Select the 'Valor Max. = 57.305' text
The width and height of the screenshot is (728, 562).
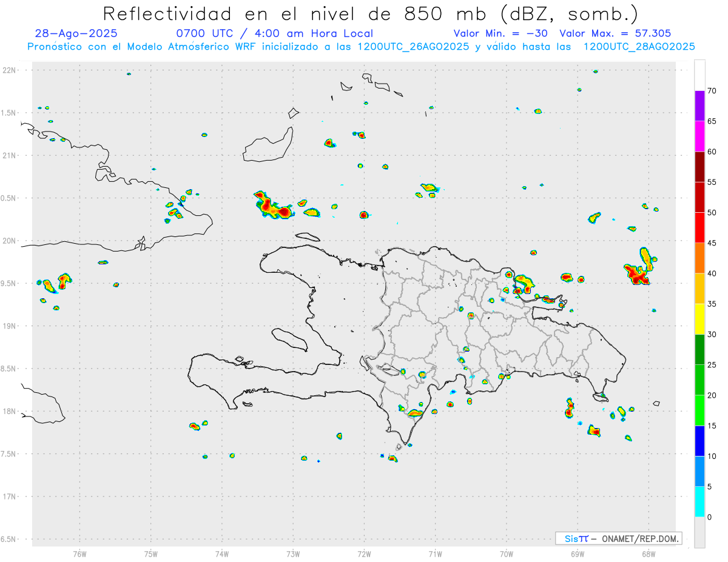(615, 34)
